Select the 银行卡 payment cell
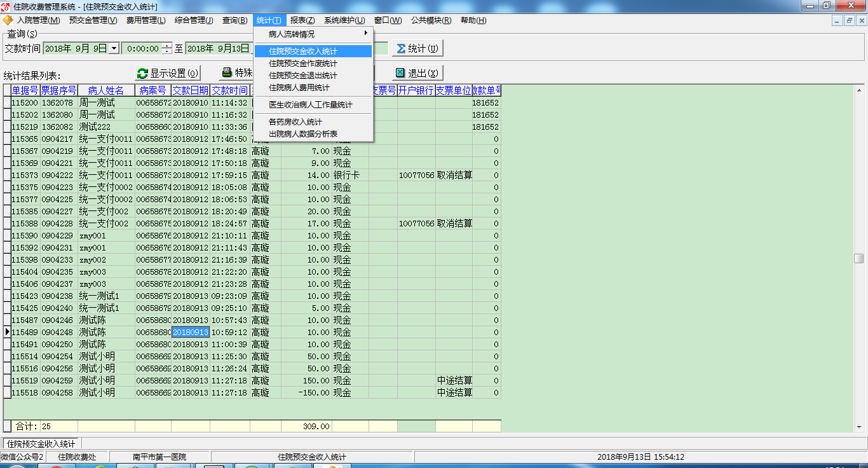Image resolution: width=868 pixels, height=468 pixels. click(x=350, y=175)
